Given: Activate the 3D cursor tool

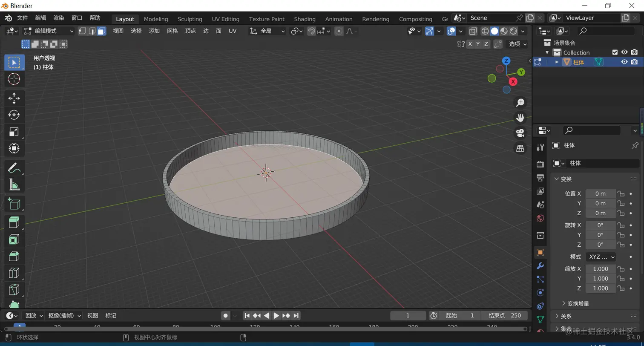Looking at the screenshot, I should coord(14,79).
